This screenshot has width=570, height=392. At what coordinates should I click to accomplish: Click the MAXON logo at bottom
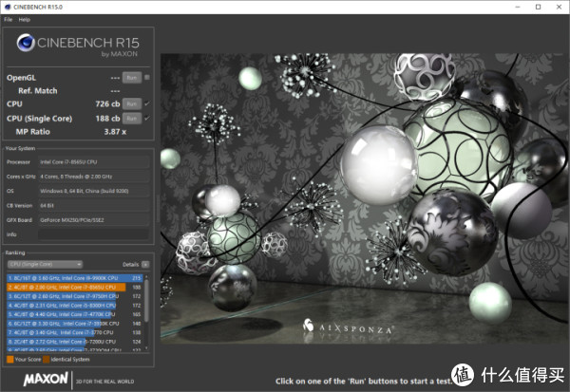pyautogui.click(x=46, y=380)
